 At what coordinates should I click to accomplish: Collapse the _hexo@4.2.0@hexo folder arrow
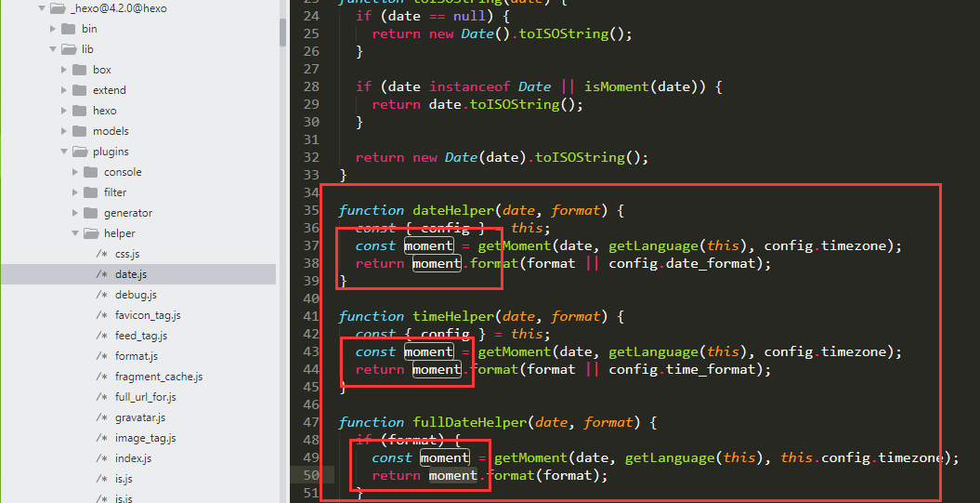pos(42,8)
